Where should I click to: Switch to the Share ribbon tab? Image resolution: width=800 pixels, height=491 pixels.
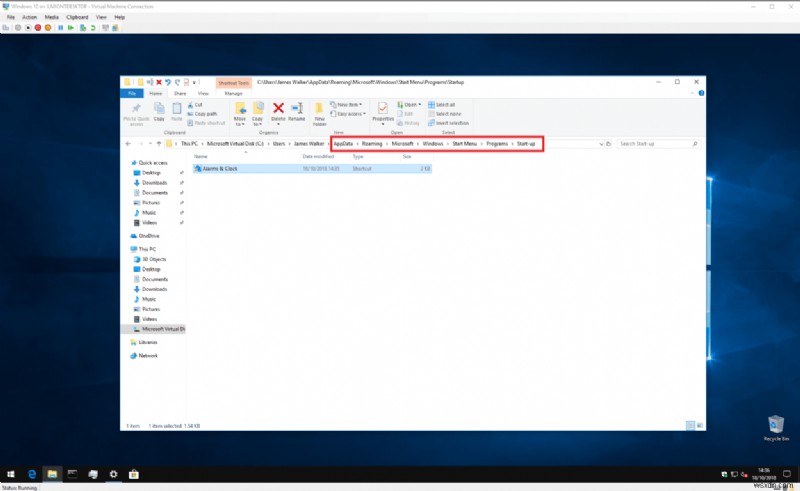coord(180,93)
